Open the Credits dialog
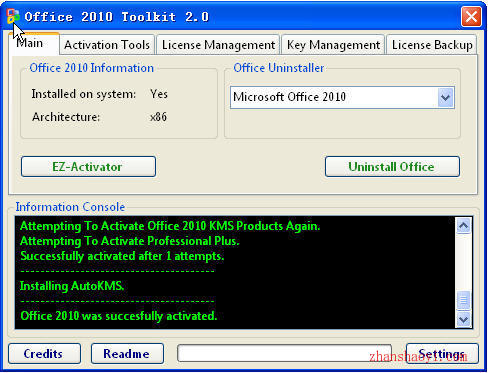 44,354
